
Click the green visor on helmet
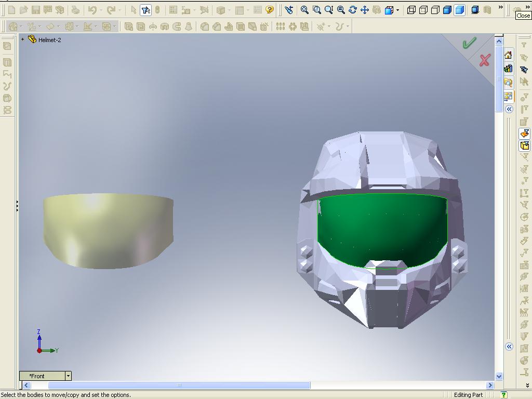tap(382, 231)
